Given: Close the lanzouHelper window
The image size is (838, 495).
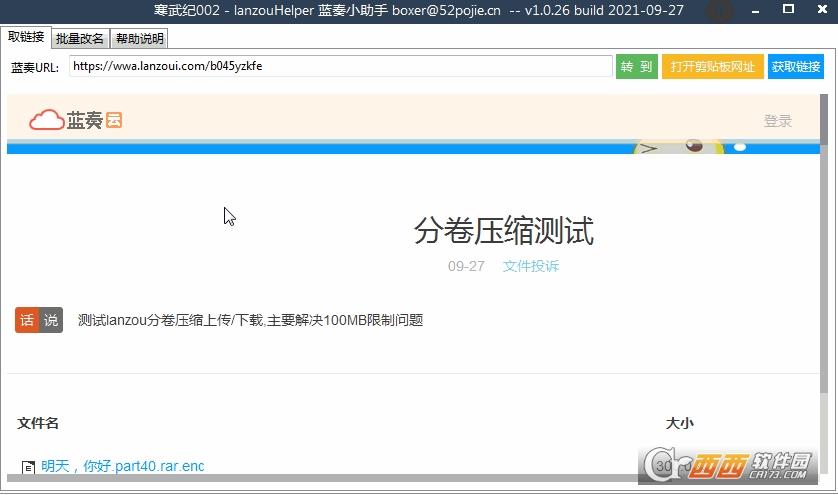Looking at the screenshot, I should click(x=823, y=9).
